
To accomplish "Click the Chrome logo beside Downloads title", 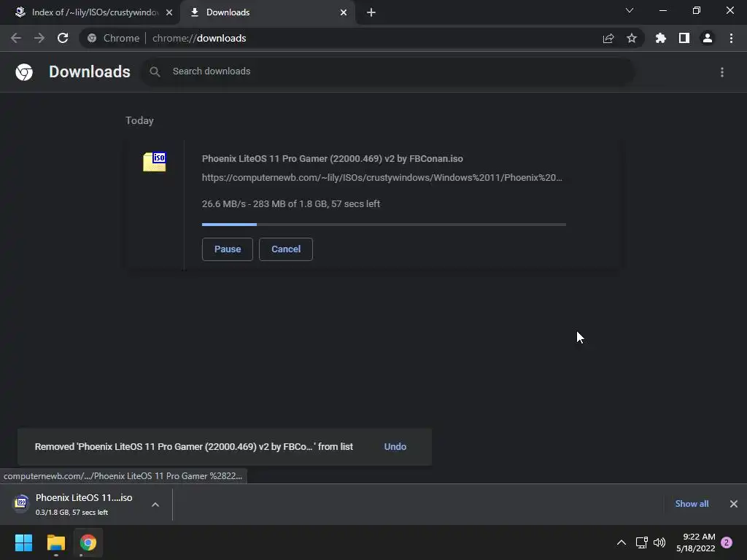I will [24, 72].
